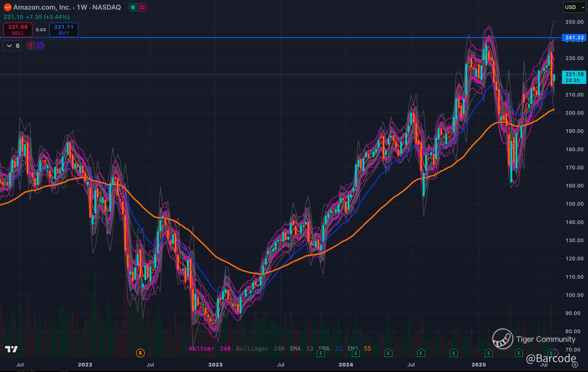The height and width of the screenshot is (372, 588).
Task: Click the orange EMA 55 legend text
Action: 367,348
